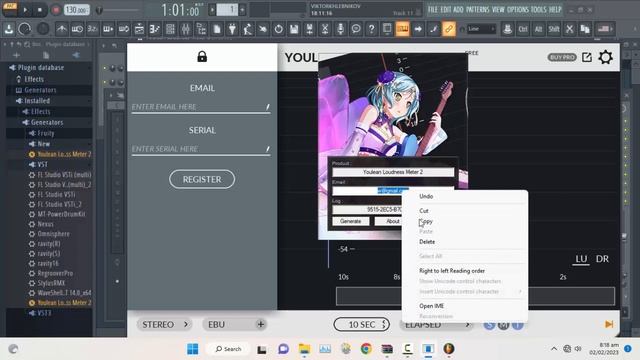Image resolution: width=640 pixels, height=360 pixels.
Task: Click the download arrow toolbar icon
Action: tap(9, 29)
